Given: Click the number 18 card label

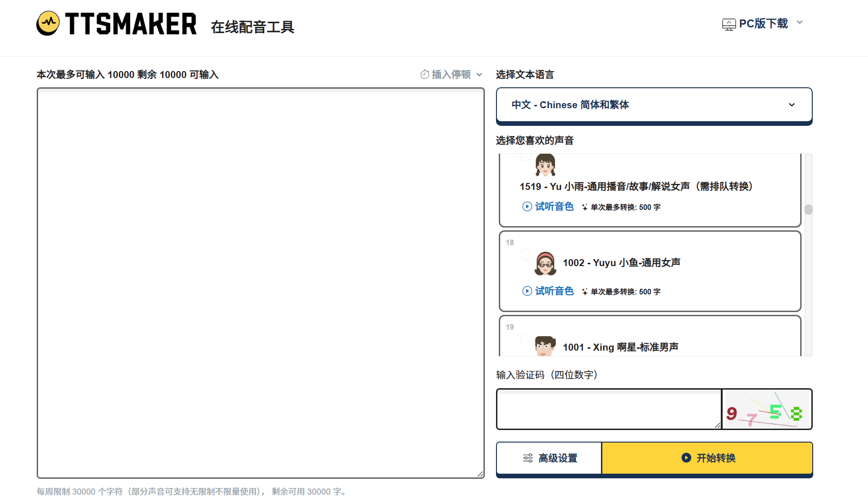Looking at the screenshot, I should [510, 242].
